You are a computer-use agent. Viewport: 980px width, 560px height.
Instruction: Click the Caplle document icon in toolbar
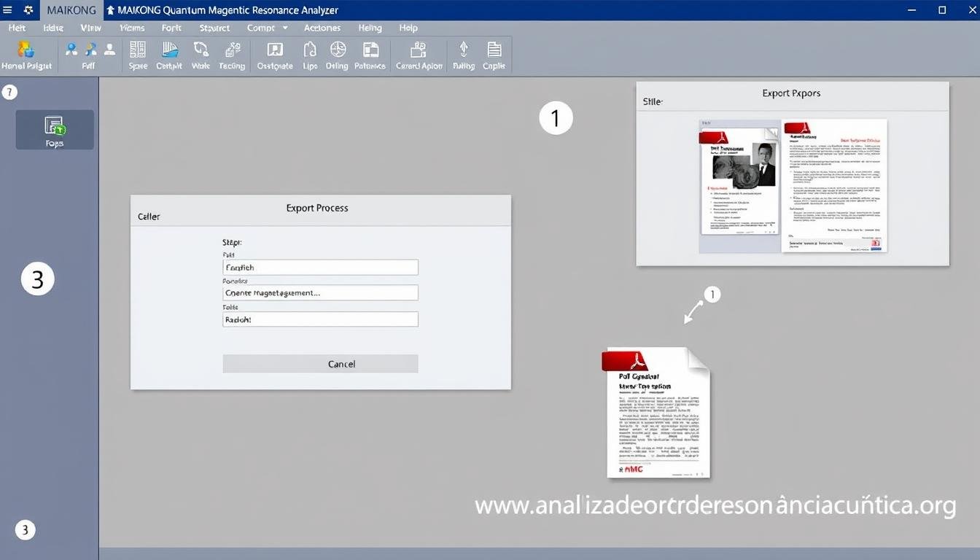point(494,50)
